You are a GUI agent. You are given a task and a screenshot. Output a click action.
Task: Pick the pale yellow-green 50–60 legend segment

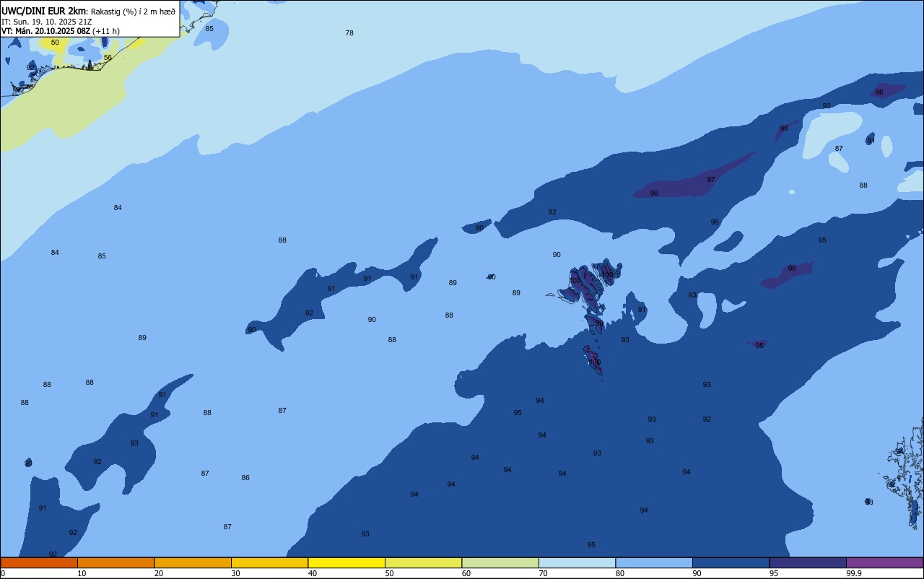pos(423,562)
